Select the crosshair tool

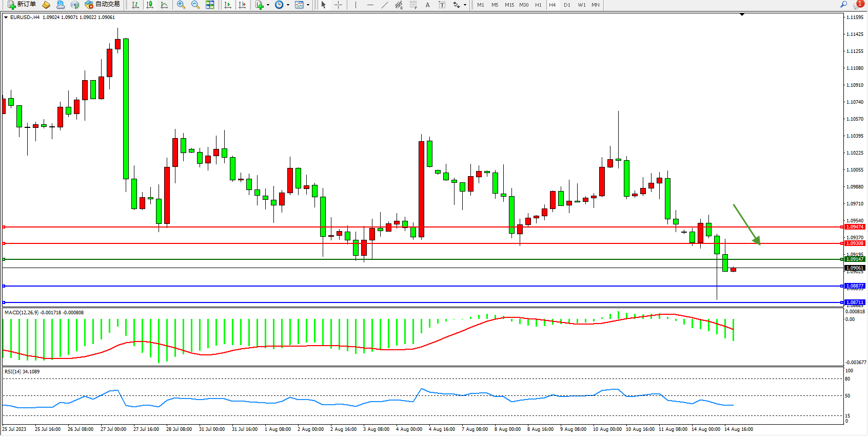[x=338, y=5]
